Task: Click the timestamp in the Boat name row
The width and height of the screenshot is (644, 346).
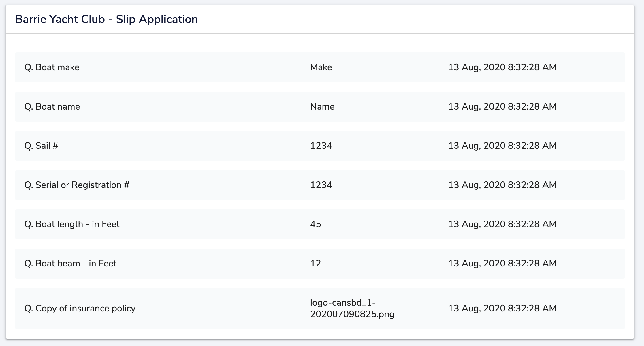Action: click(502, 106)
